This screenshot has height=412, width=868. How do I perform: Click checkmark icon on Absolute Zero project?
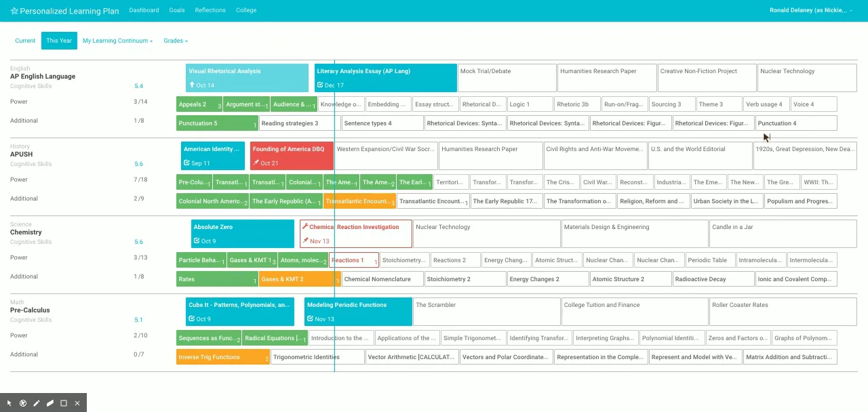(x=197, y=241)
